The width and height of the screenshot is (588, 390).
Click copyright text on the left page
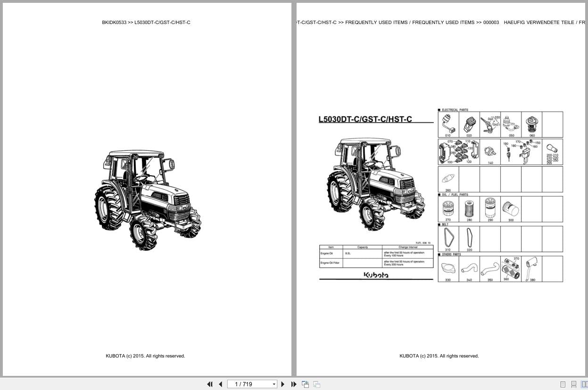(145, 356)
